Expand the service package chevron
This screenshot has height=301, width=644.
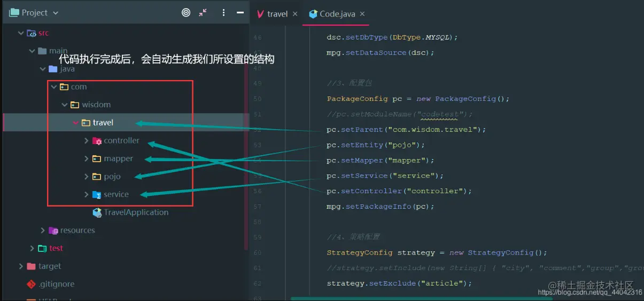pos(87,195)
